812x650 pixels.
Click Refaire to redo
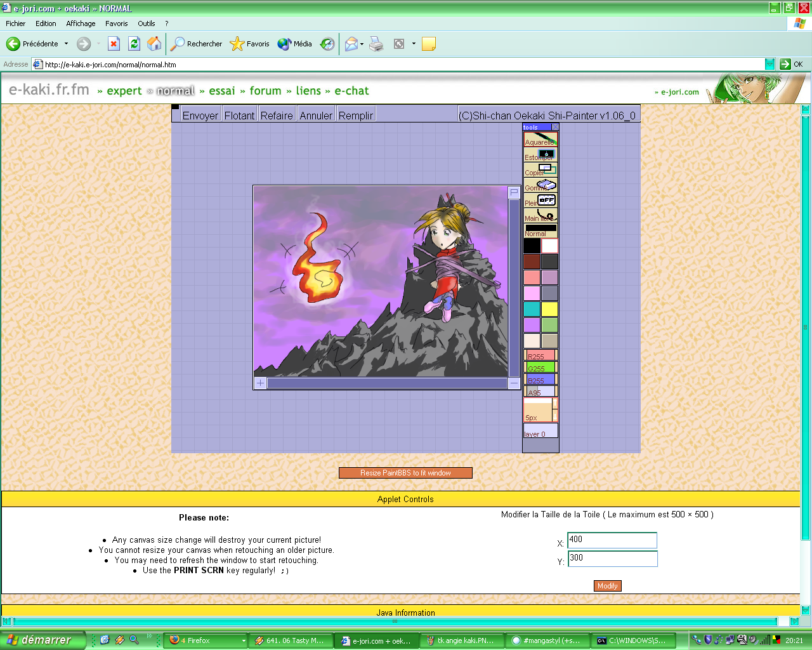(277, 115)
